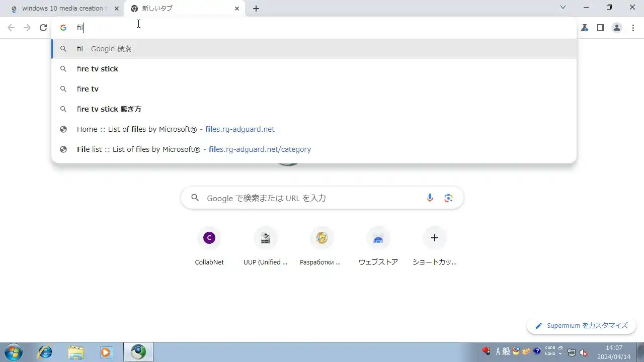This screenshot has height=362, width=644.
Task: Open the clock showing 14:07
Action: pyautogui.click(x=614, y=352)
